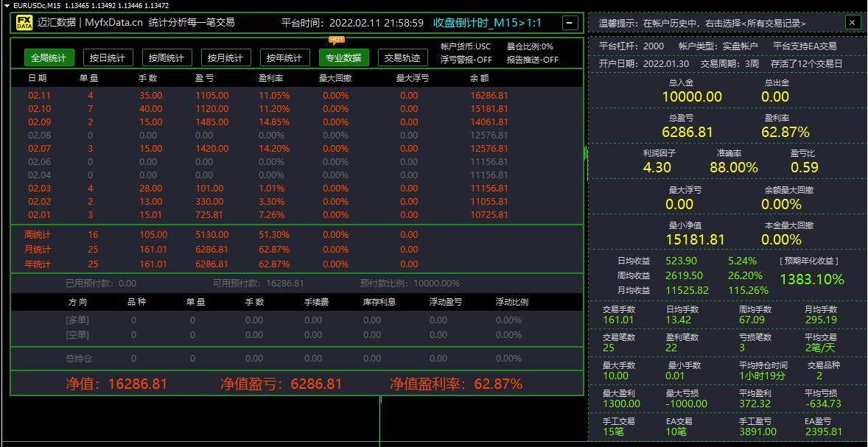
Task: Select the 02.08 date row
Action: click(297, 135)
